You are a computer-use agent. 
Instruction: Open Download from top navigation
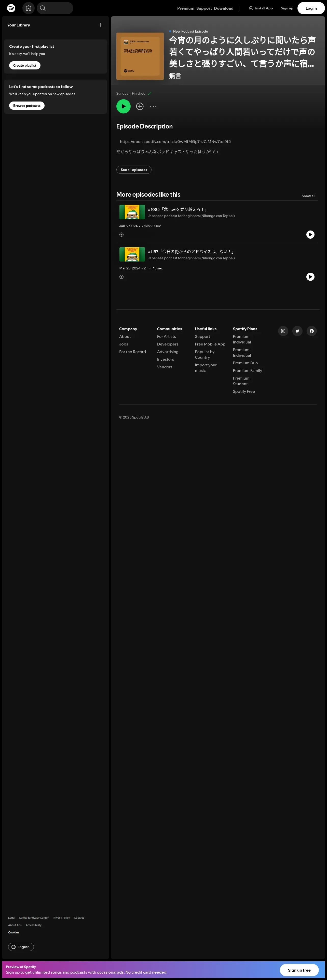223,8
